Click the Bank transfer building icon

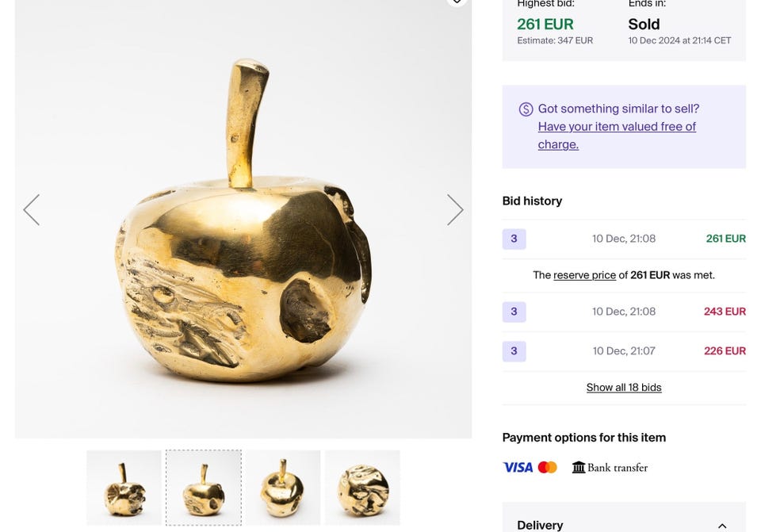[579, 468]
